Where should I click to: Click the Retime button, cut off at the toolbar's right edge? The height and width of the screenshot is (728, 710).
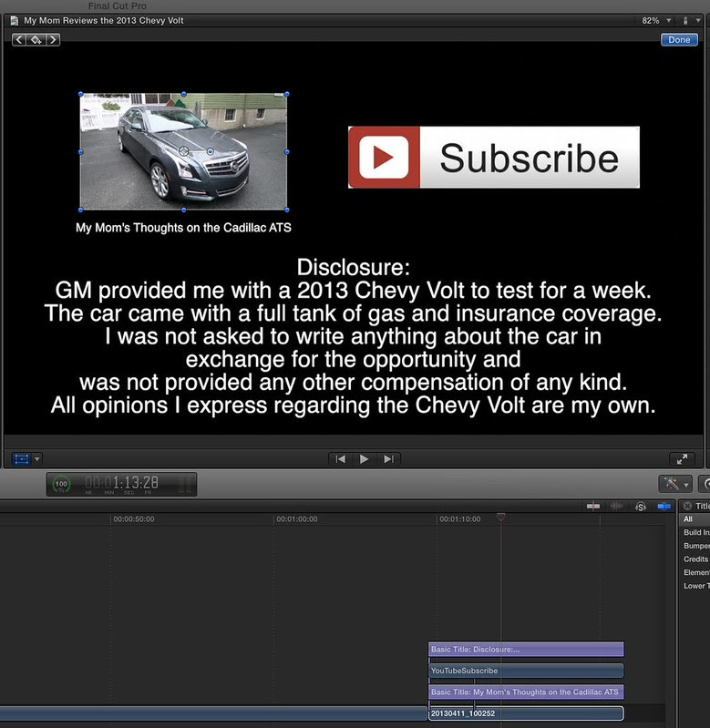click(x=705, y=484)
